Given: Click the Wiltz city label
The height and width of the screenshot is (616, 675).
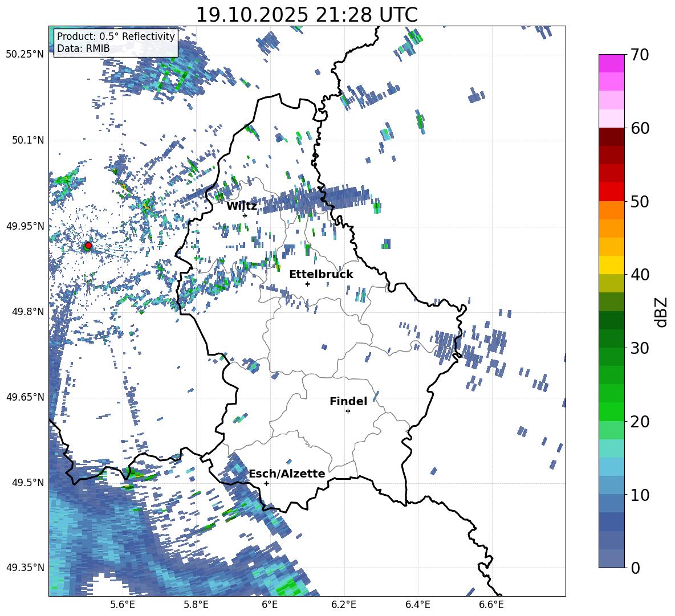Looking at the screenshot, I should click(x=242, y=206).
